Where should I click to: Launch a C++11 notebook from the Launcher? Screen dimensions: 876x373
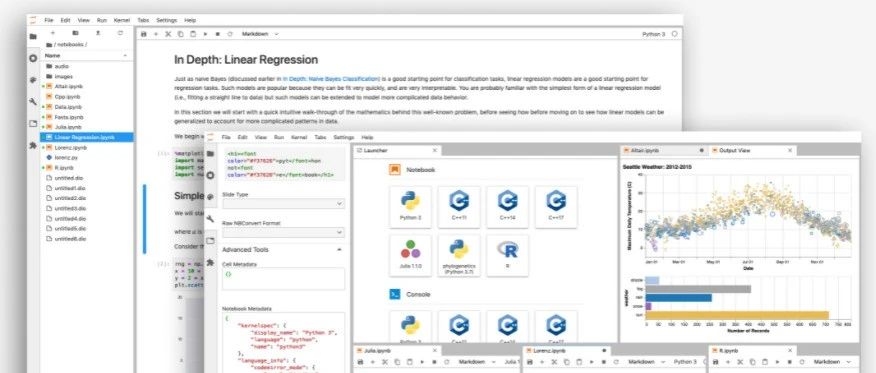pos(459,207)
